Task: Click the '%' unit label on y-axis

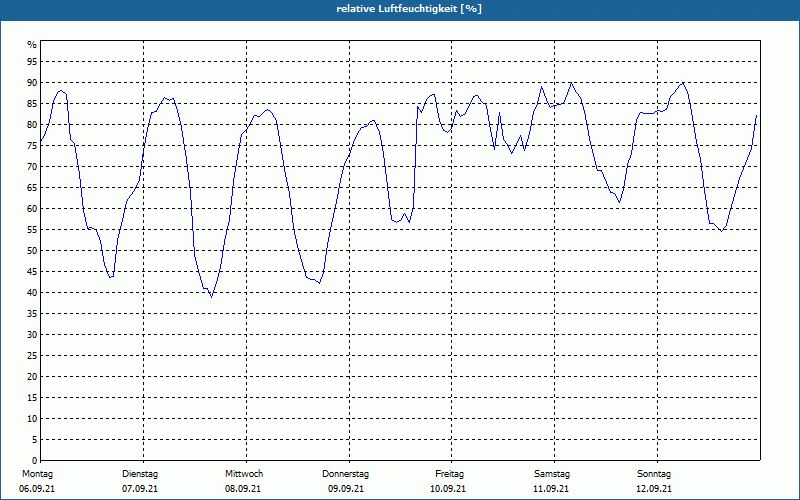Action: (x=32, y=45)
